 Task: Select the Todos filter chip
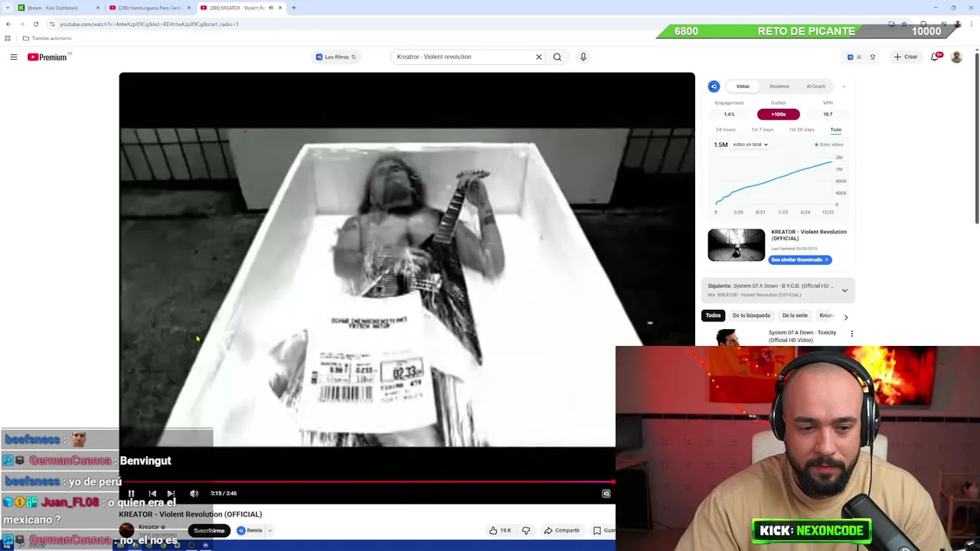point(713,315)
